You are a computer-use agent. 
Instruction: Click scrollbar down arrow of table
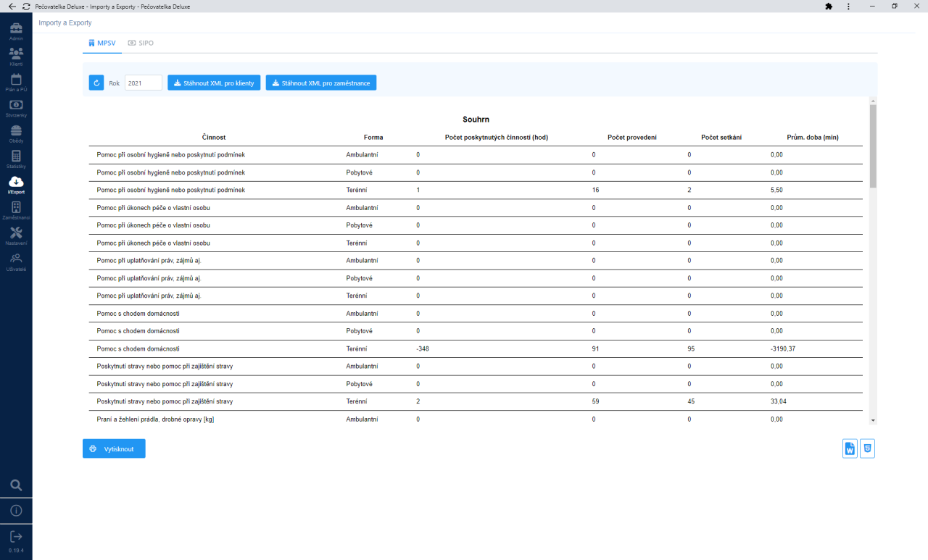point(873,420)
